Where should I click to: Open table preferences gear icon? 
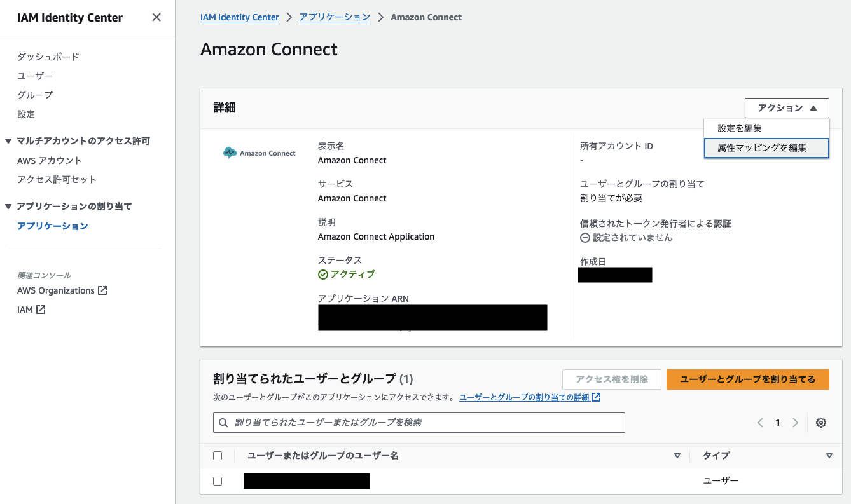point(821,423)
